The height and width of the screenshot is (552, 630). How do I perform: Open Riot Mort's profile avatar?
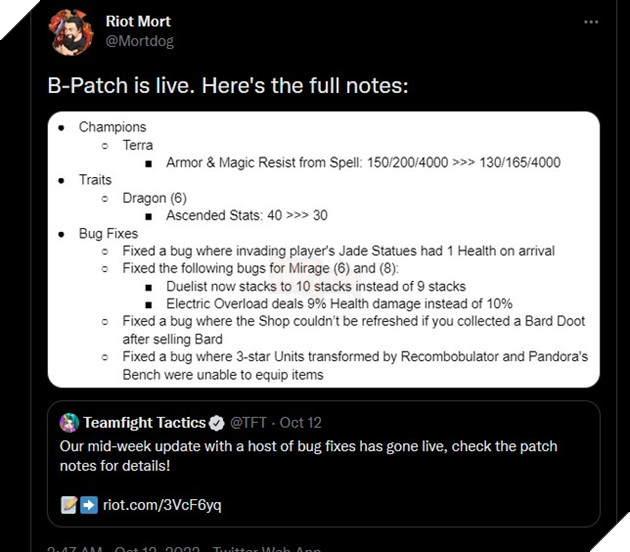tap(70, 31)
